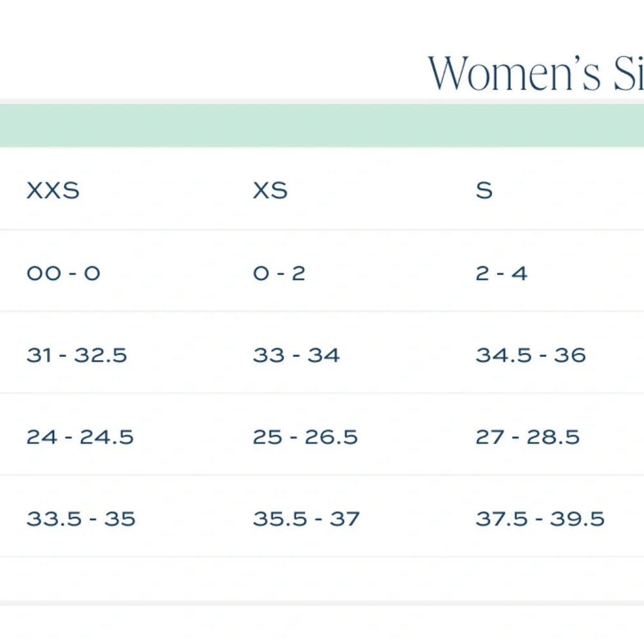Click the empty cell below 33.5 - 35
This screenshot has height=644, width=644.
click(81, 578)
